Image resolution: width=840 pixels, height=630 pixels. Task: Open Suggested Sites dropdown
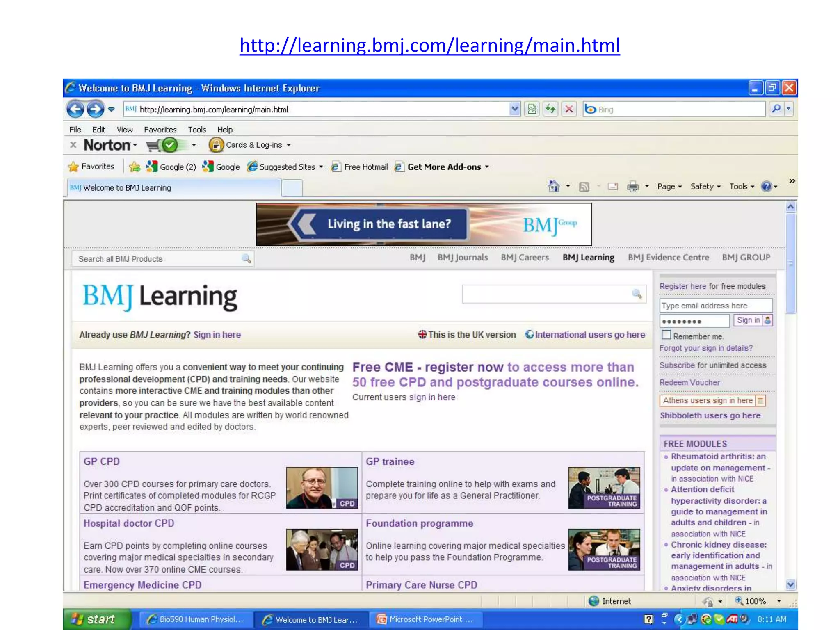[321, 167]
